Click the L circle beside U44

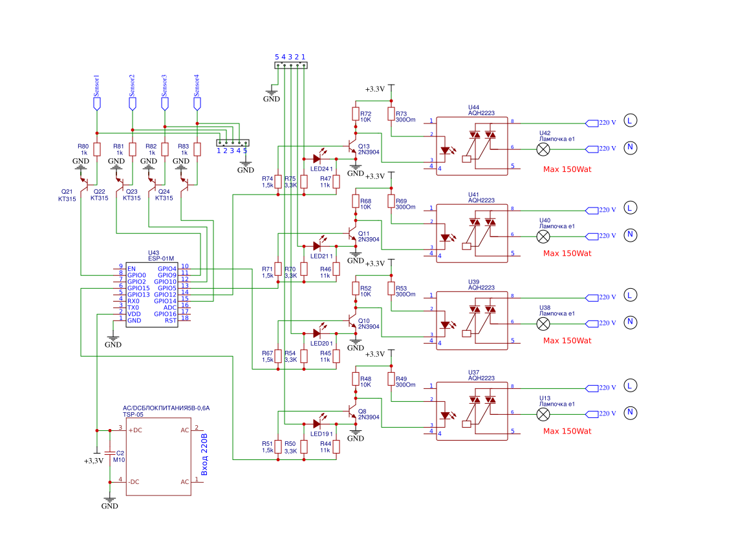point(630,120)
